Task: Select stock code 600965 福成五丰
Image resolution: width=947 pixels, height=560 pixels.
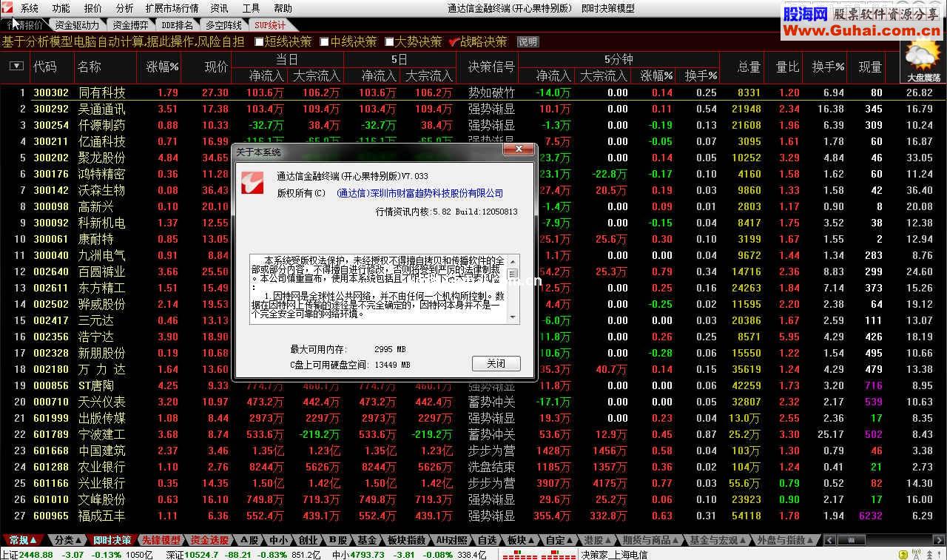Action: tap(473, 516)
